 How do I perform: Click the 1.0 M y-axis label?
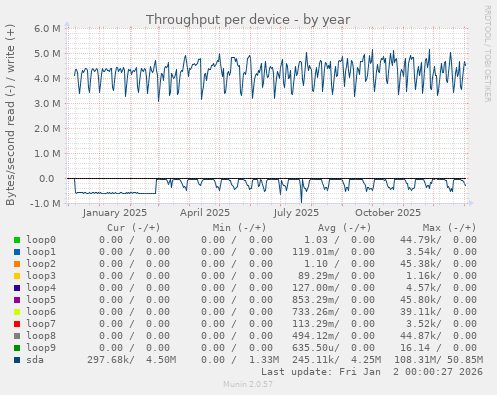click(47, 154)
